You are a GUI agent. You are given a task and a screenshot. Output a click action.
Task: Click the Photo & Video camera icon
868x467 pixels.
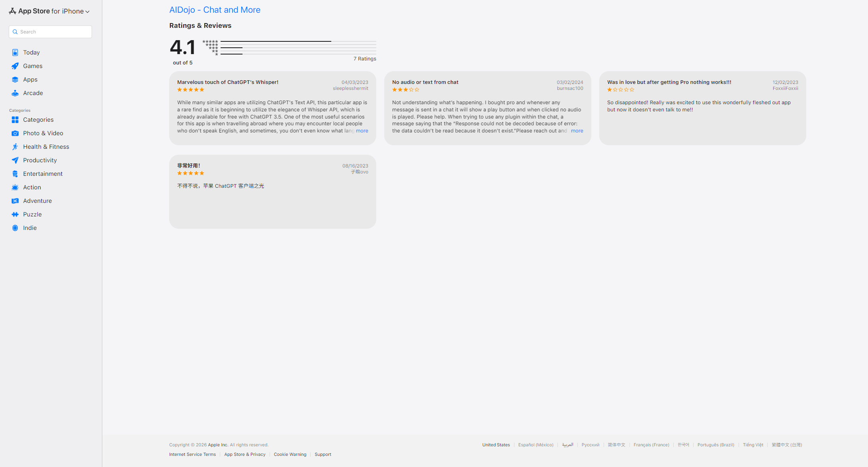tap(15, 133)
